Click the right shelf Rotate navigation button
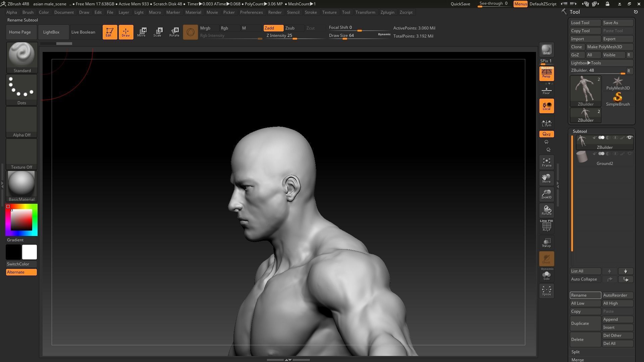644x362 pixels. (x=546, y=210)
